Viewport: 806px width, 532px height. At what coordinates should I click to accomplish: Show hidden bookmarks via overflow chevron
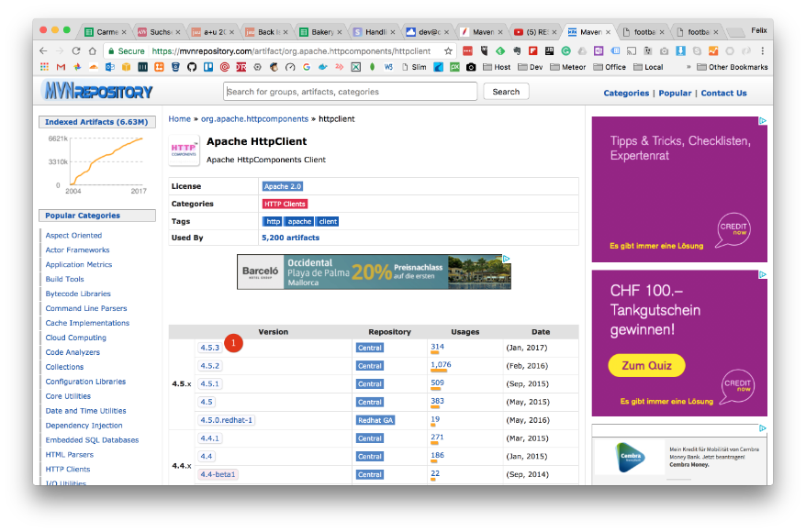click(x=688, y=67)
